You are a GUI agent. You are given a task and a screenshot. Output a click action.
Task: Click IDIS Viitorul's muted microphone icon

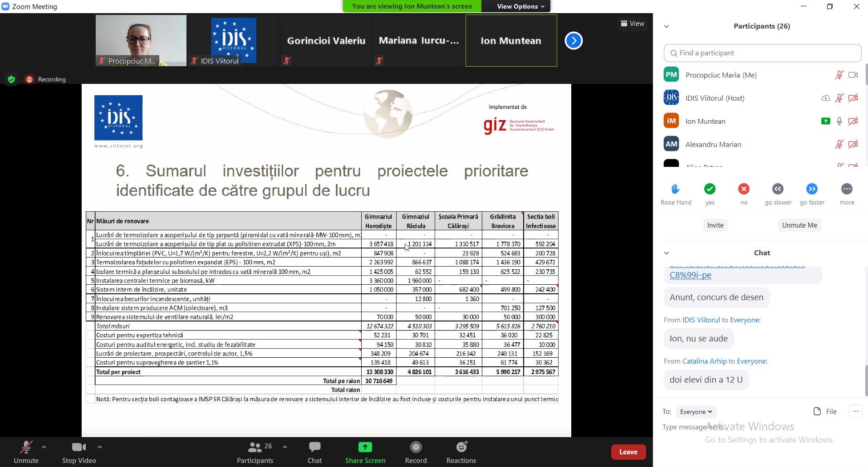coord(839,98)
